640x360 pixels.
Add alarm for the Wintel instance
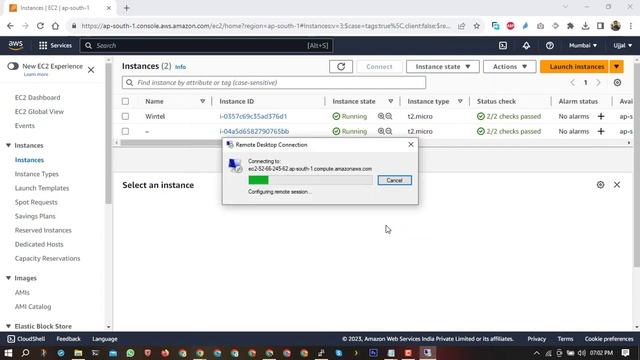601,116
